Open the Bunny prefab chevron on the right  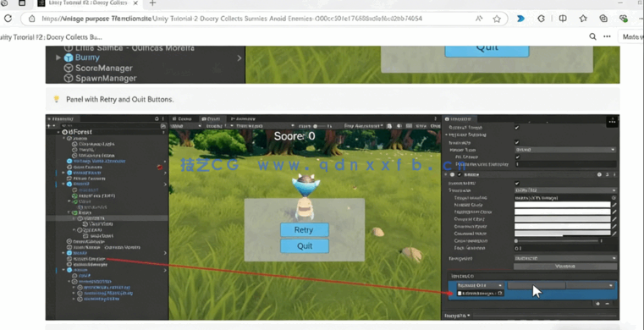239,58
